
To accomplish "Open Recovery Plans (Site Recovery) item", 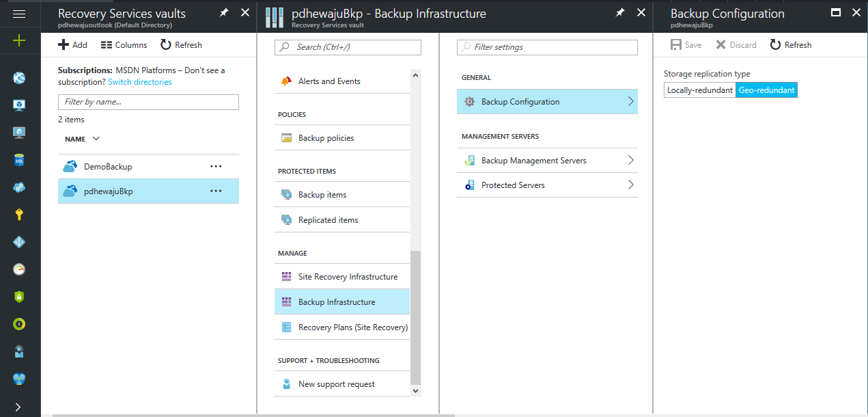I will tap(342, 327).
